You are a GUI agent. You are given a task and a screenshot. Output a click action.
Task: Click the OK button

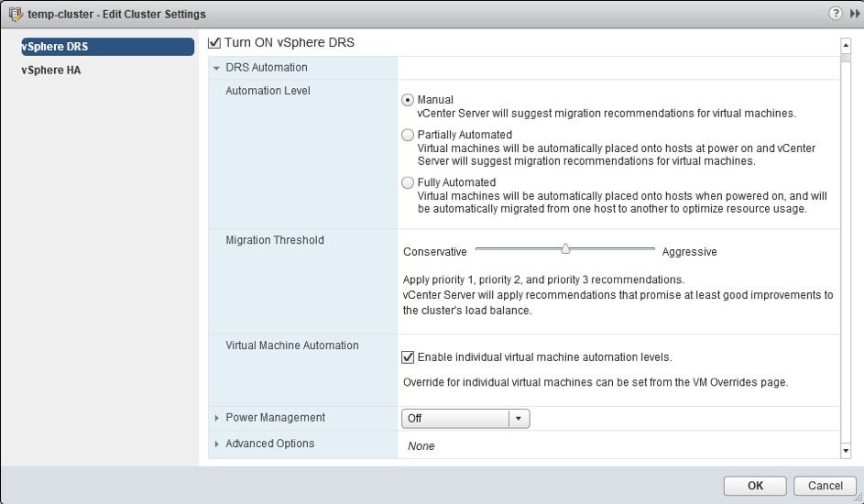point(755,486)
